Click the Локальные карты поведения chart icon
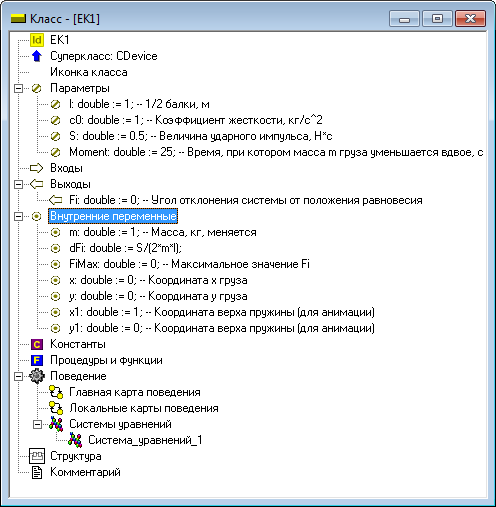This screenshot has width=496, height=507. point(56,408)
